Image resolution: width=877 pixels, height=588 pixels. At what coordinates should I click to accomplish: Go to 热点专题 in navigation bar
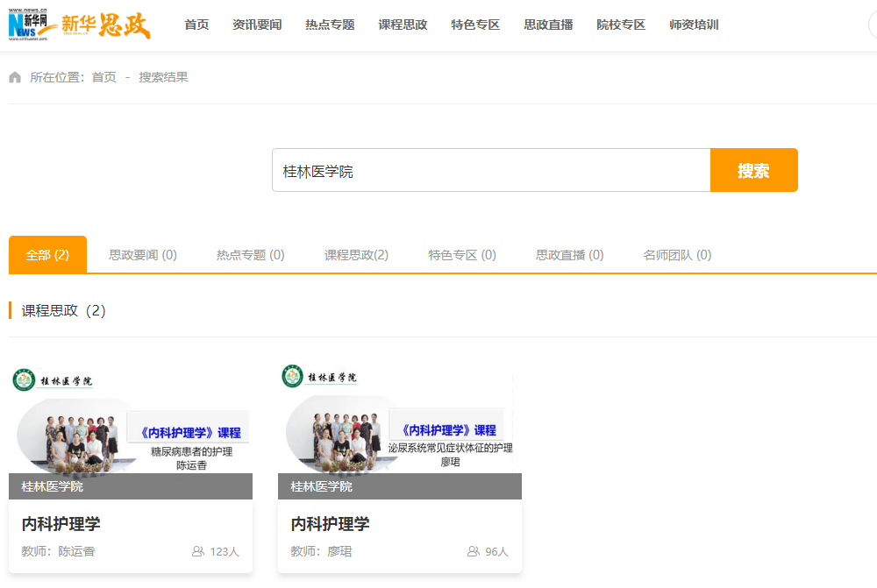tap(330, 25)
